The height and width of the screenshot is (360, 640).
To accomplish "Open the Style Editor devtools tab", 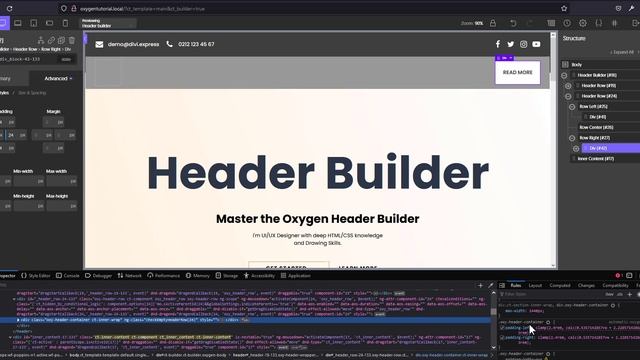I will click(x=36, y=276).
